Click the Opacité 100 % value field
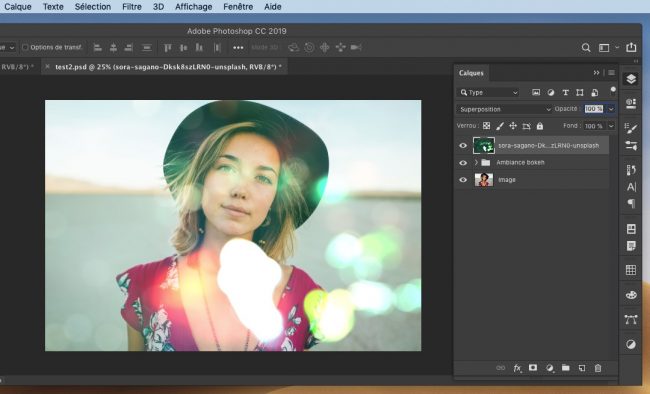The image size is (650, 394). pyautogui.click(x=594, y=109)
